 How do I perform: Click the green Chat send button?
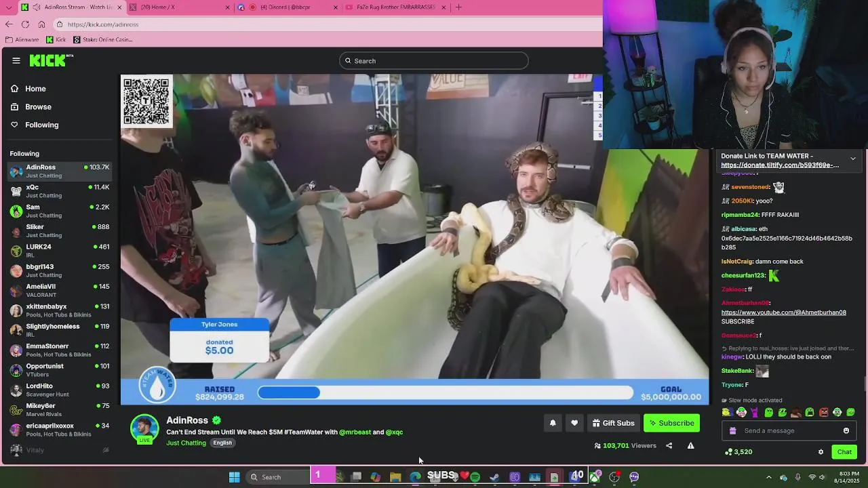tap(844, 451)
